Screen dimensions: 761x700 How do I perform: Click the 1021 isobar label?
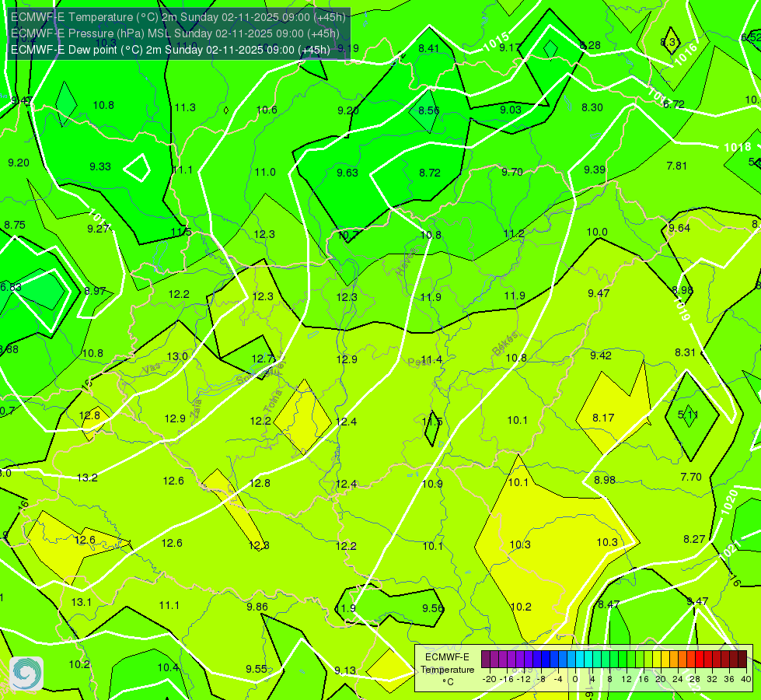[731, 549]
